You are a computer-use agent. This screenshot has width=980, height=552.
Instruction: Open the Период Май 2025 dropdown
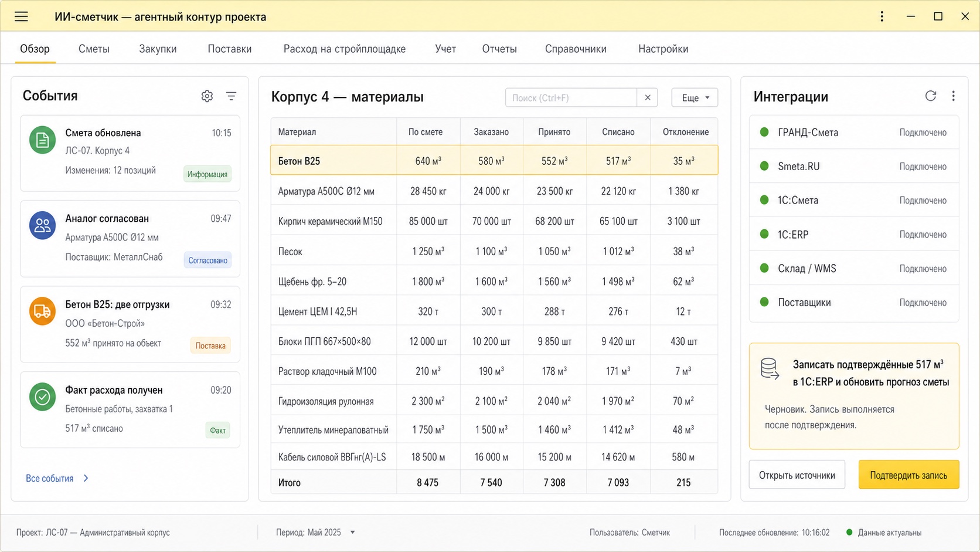click(x=315, y=533)
